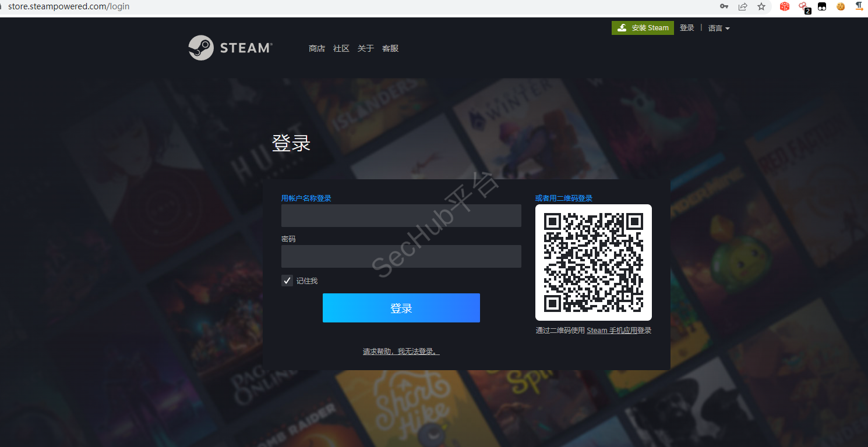Go to the 关于 about page
The width and height of the screenshot is (868, 447).
366,48
